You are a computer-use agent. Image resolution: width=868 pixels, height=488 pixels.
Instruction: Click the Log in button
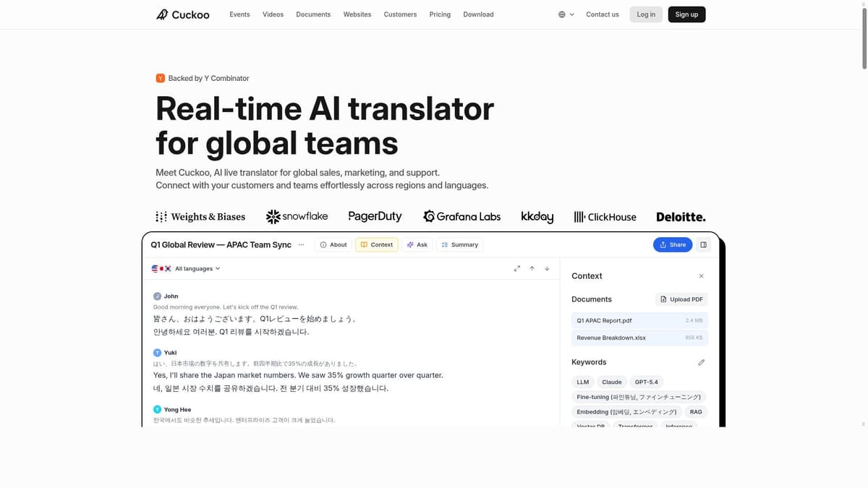pyautogui.click(x=646, y=14)
